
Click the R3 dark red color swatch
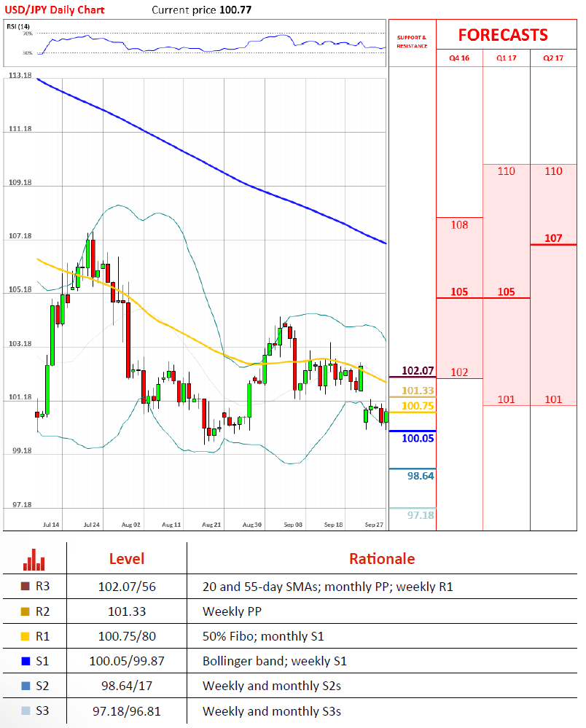(26, 587)
